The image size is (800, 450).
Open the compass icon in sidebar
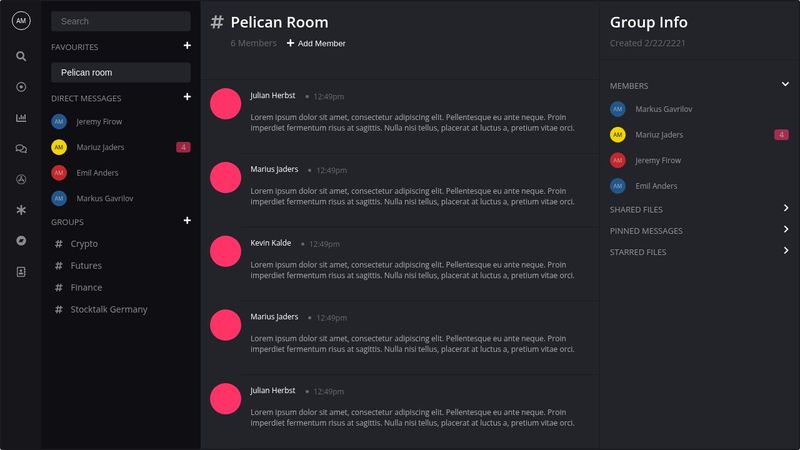pos(21,241)
